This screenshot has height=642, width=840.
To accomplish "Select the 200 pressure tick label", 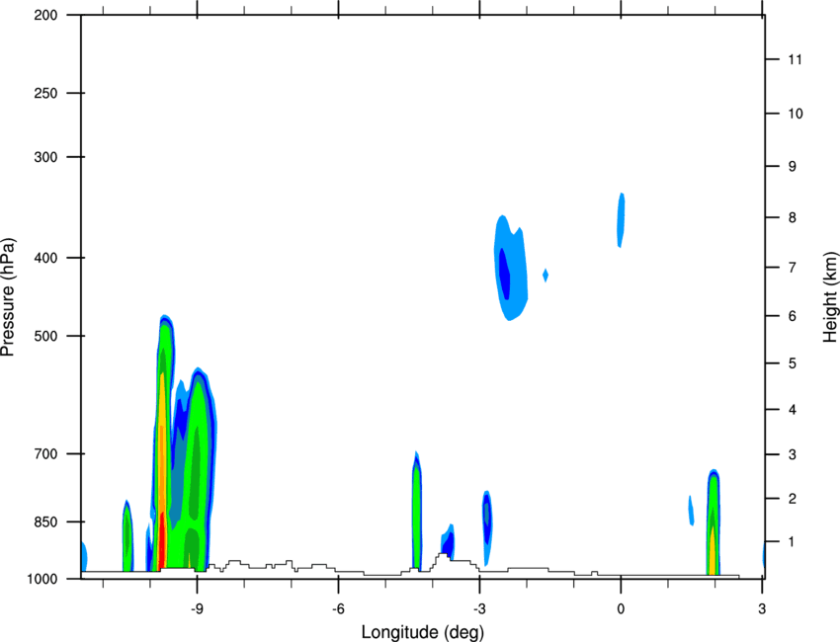I will pyautogui.click(x=45, y=15).
